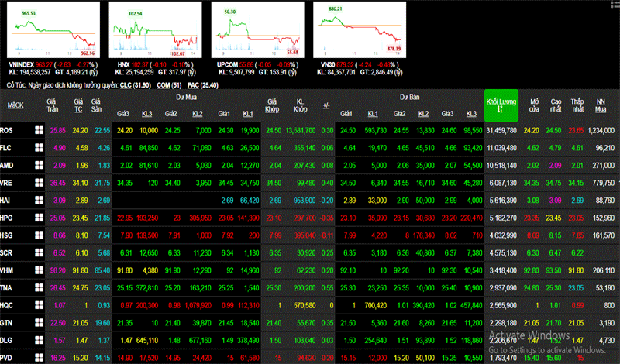Open the VNINDEX chart thumbnail
This screenshot has width=620, height=364.
53,29
